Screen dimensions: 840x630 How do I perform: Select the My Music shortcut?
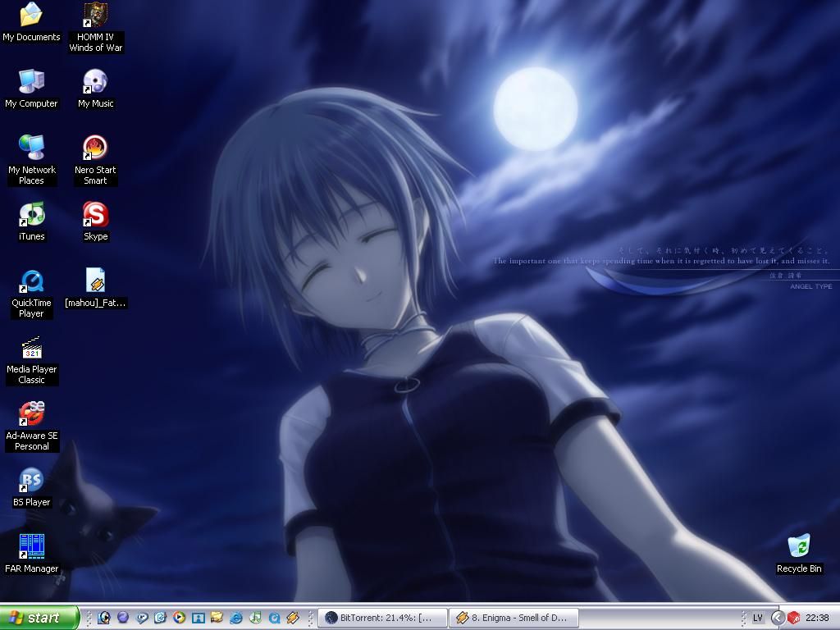pyautogui.click(x=95, y=81)
